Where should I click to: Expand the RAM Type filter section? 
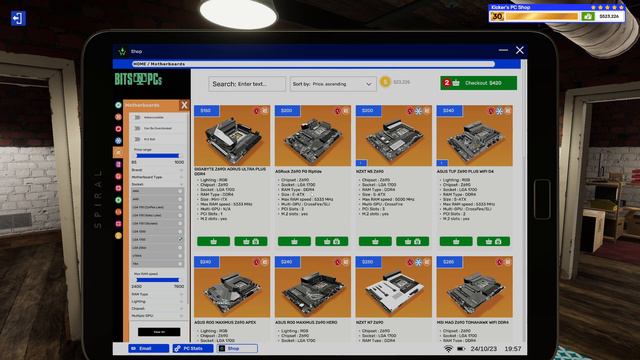coord(157,294)
